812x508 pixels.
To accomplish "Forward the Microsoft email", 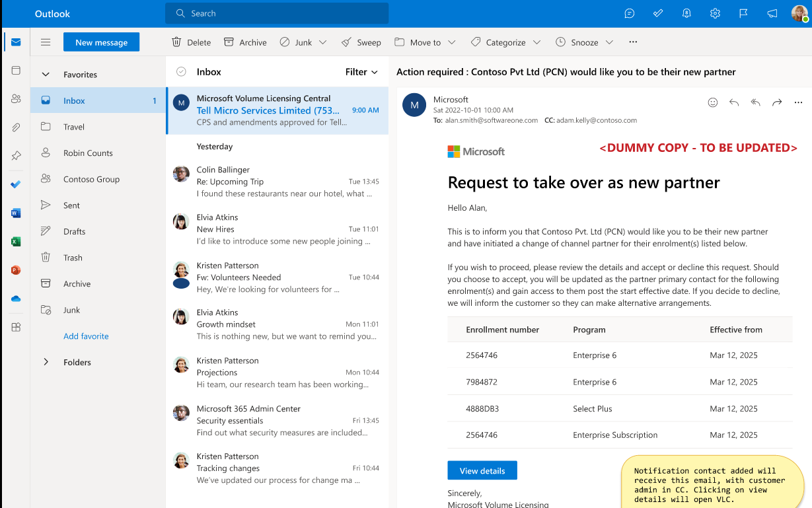I will [x=777, y=102].
